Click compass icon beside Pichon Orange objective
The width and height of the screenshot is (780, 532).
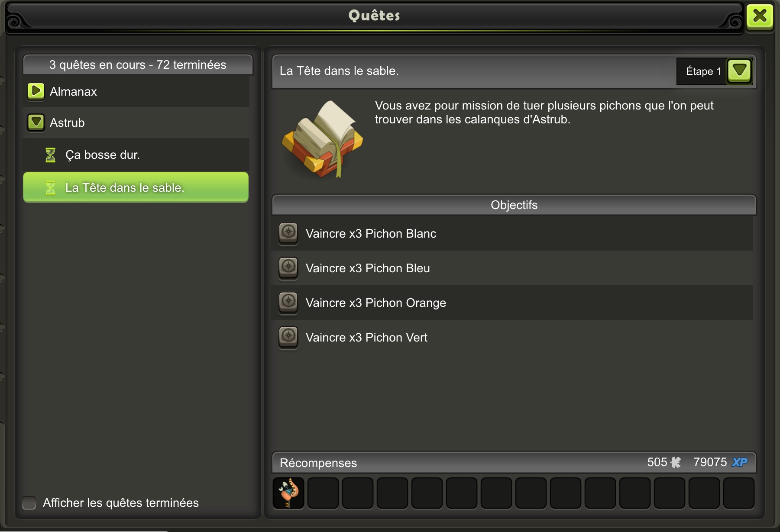point(288,303)
